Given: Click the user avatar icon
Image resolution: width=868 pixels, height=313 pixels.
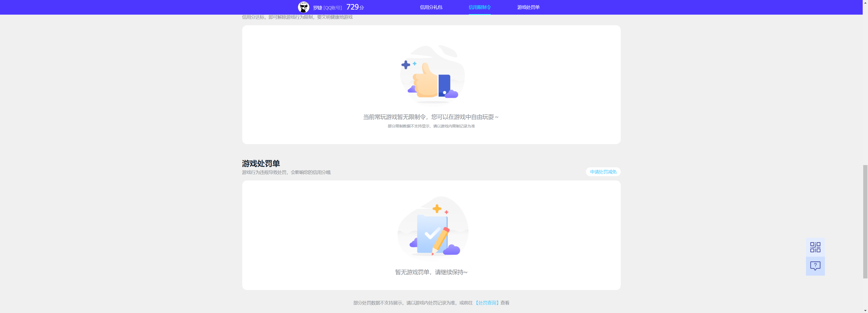Looking at the screenshot, I should pos(303,7).
